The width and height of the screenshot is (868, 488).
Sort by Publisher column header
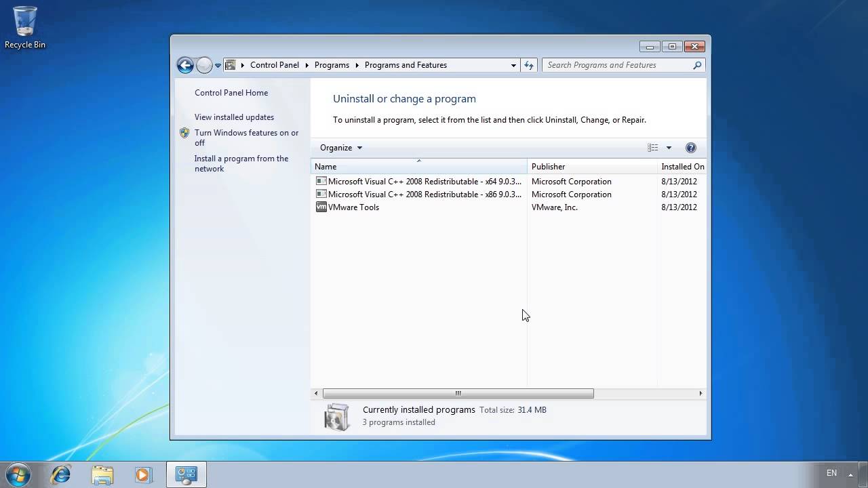pos(592,166)
